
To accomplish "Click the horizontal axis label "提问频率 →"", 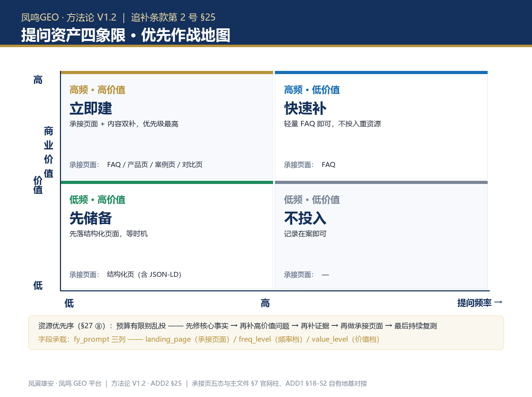I will pos(480,303).
